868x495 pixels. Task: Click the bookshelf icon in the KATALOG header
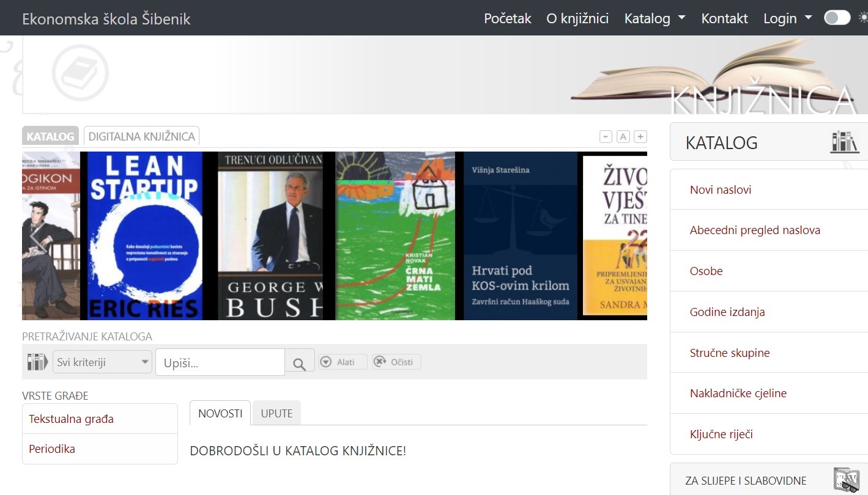(x=844, y=142)
